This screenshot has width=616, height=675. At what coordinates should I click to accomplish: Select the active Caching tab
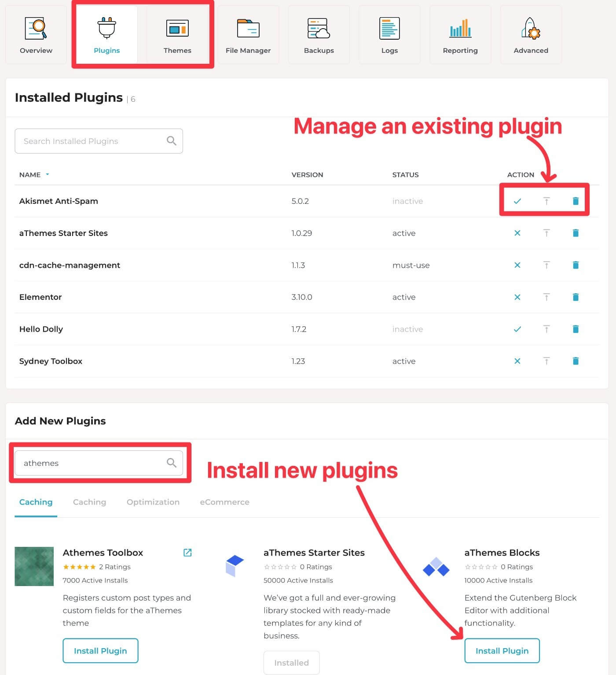click(36, 502)
